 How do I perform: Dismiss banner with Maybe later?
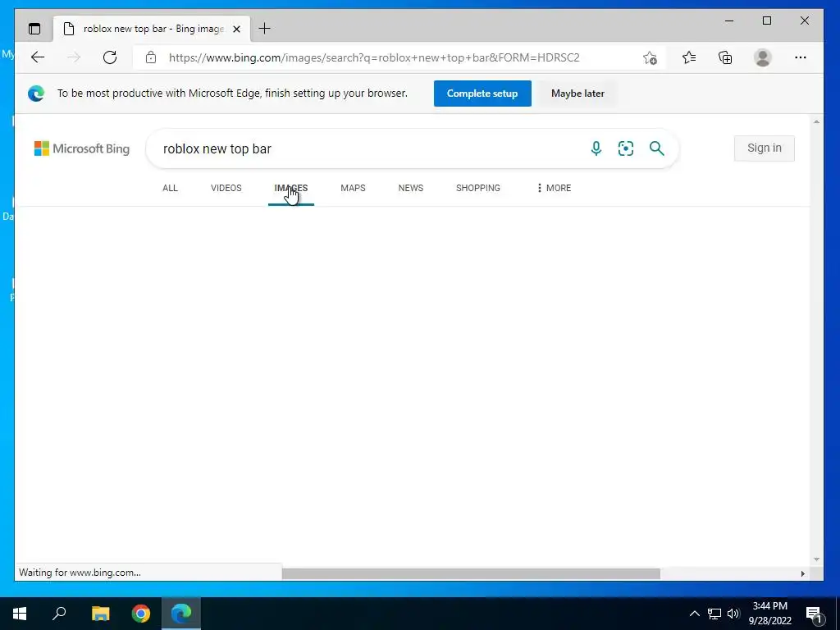[577, 94]
